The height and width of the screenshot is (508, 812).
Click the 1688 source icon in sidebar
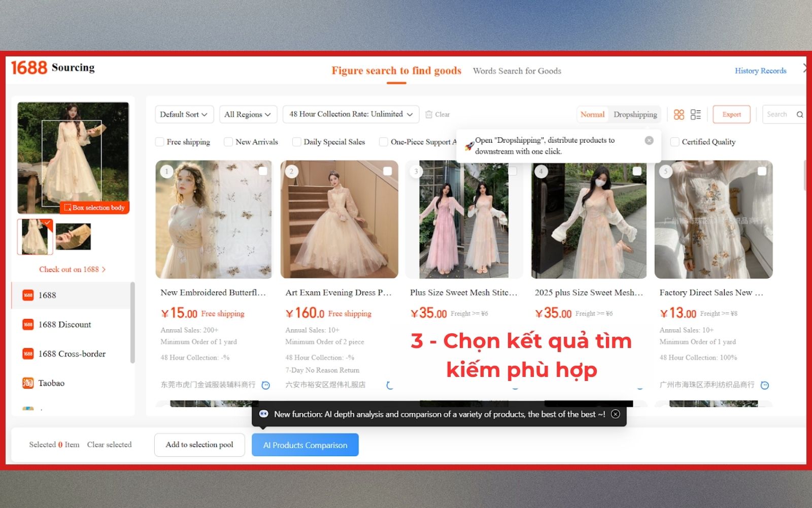tap(28, 295)
